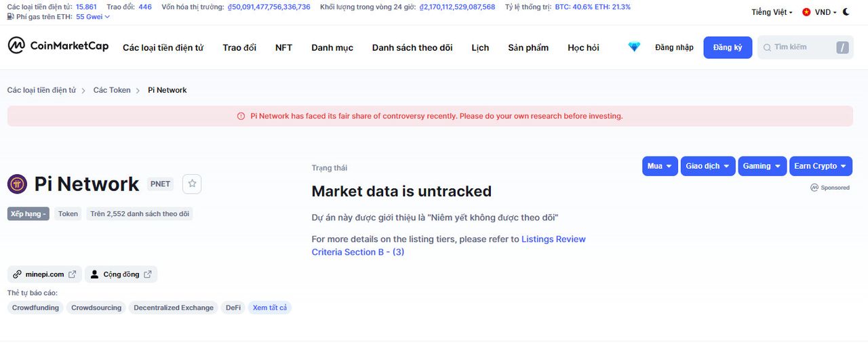Image resolution: width=868 pixels, height=357 pixels.
Task: Expand the Giao dịch dropdown button
Action: pos(708,166)
